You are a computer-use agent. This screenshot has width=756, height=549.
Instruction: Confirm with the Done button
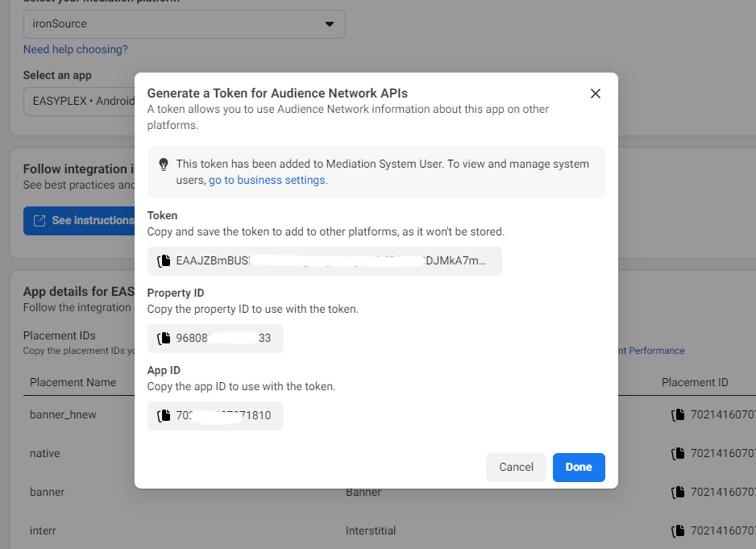click(579, 467)
